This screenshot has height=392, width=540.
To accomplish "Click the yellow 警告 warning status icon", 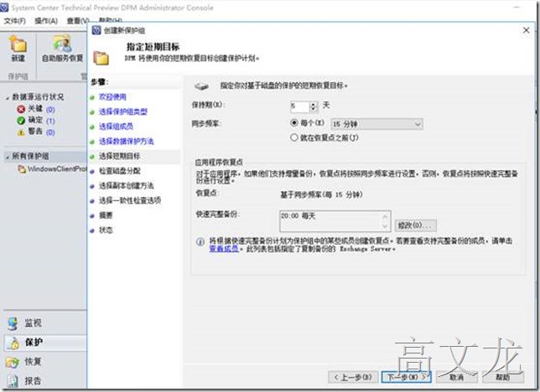I will tap(21, 132).
